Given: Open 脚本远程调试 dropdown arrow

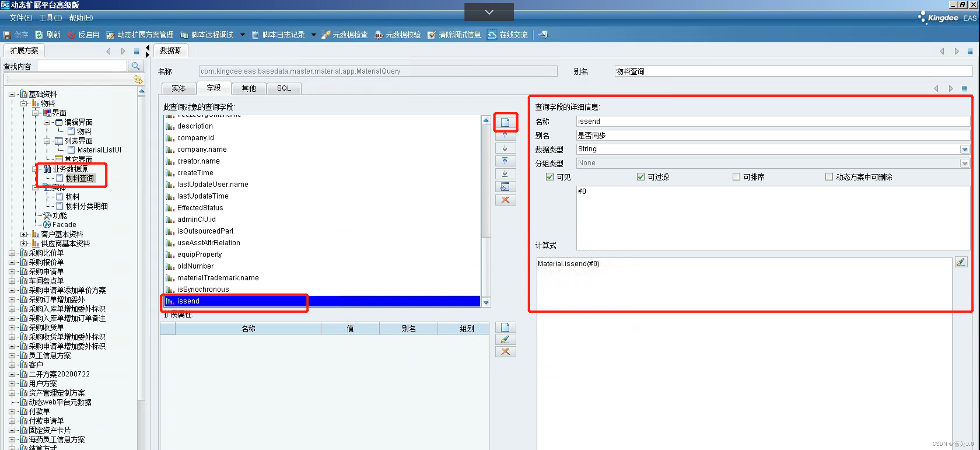Looking at the screenshot, I should 243,35.
